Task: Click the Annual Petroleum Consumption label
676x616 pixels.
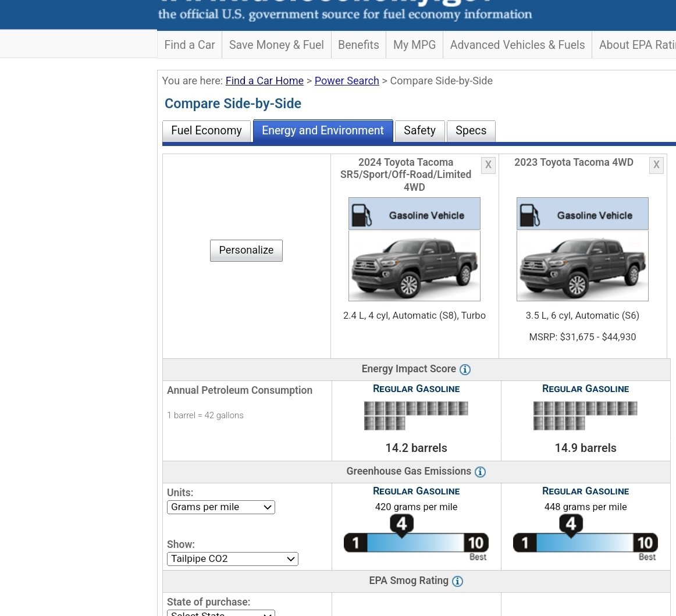Action: tap(240, 390)
